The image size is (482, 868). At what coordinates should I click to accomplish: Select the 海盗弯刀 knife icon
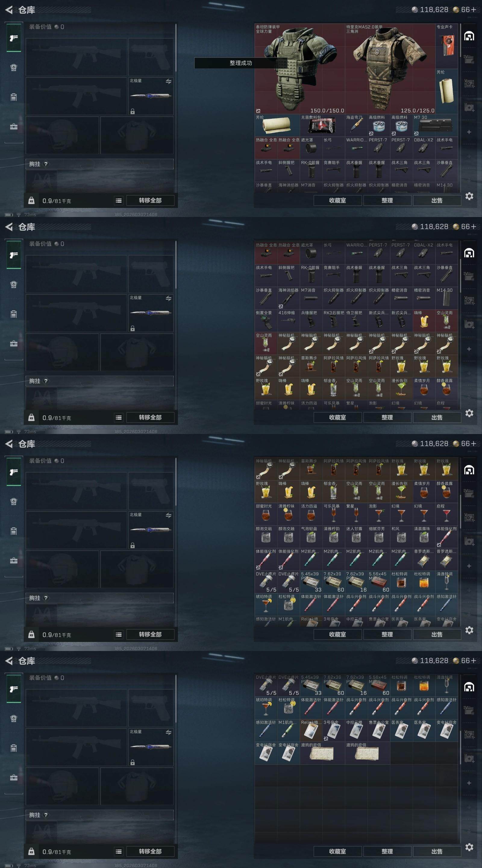click(356, 125)
